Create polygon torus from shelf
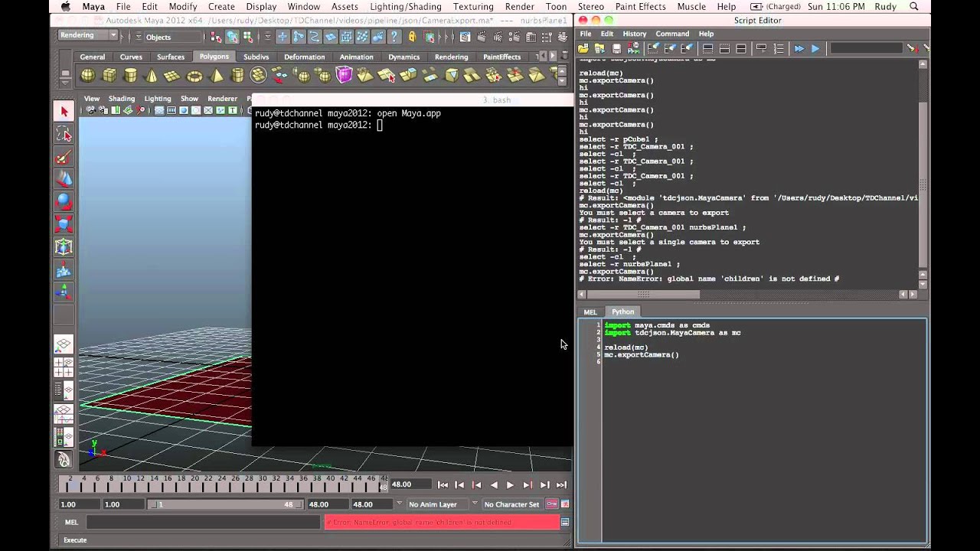Viewport: 980px width, 551px height. (194, 75)
